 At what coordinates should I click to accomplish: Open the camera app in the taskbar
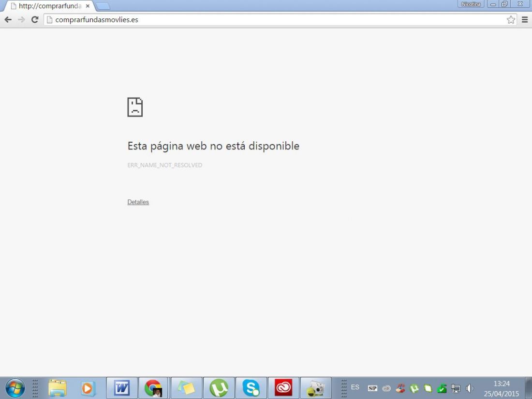pos(316,388)
